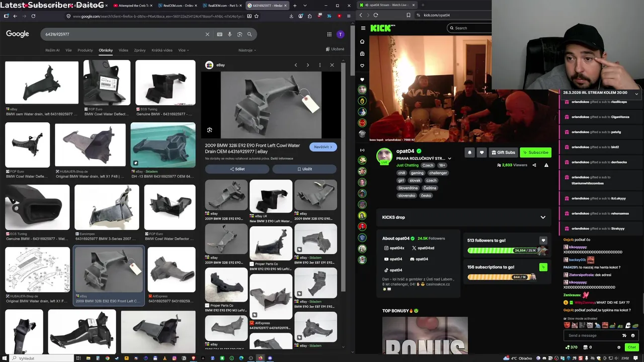Open Google Lens image search icon
The height and width of the screenshot is (362, 644).
tap(239, 34)
